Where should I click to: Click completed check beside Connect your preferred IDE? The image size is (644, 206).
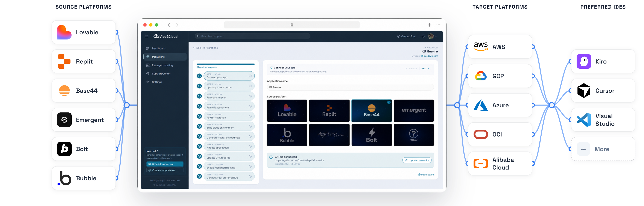(x=199, y=176)
